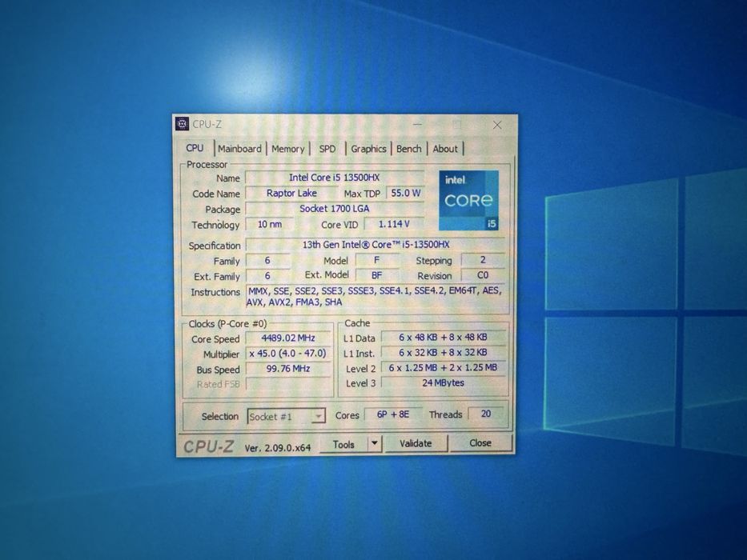Minimize the CPU-Z window
This screenshot has height=560, width=747.
click(418, 125)
